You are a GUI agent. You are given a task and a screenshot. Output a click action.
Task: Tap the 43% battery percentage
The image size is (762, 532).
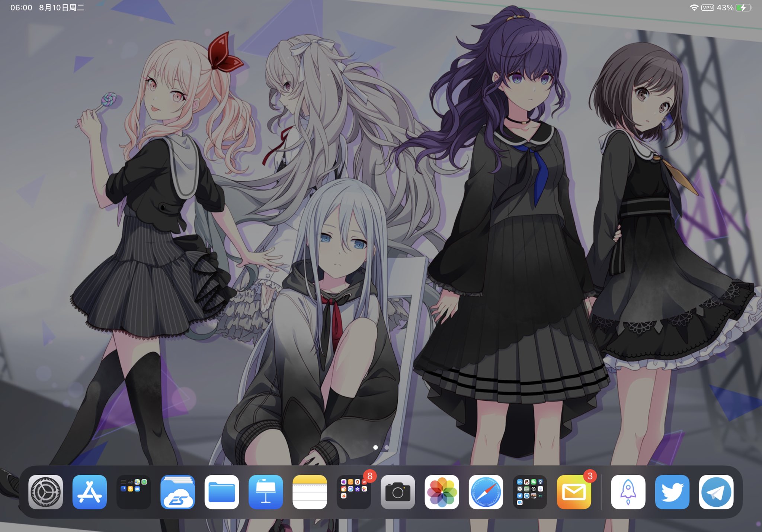[x=725, y=7]
